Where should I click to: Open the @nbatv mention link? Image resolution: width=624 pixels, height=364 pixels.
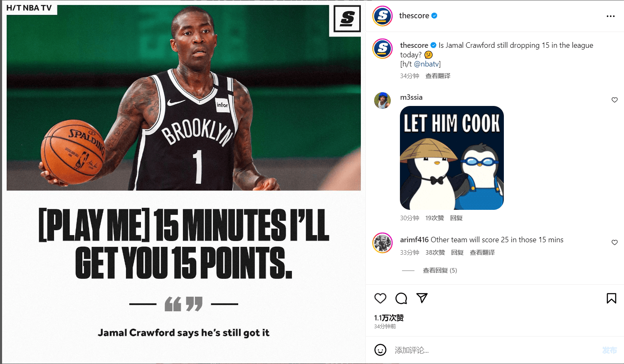(x=426, y=64)
